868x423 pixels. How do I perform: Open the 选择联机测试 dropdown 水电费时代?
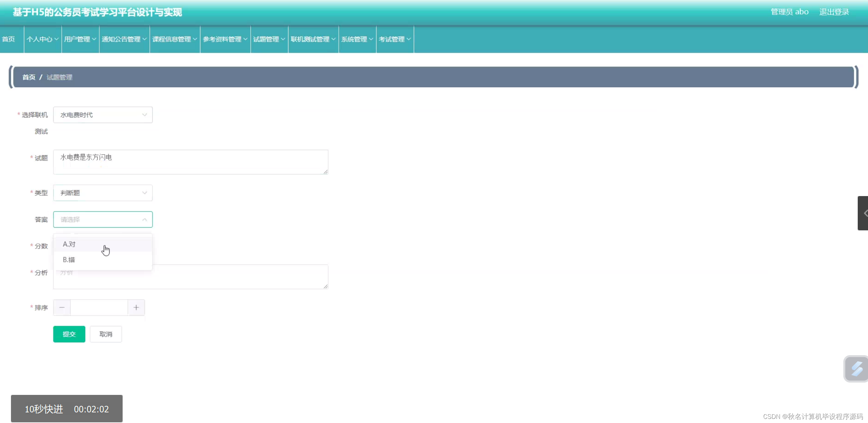[103, 115]
